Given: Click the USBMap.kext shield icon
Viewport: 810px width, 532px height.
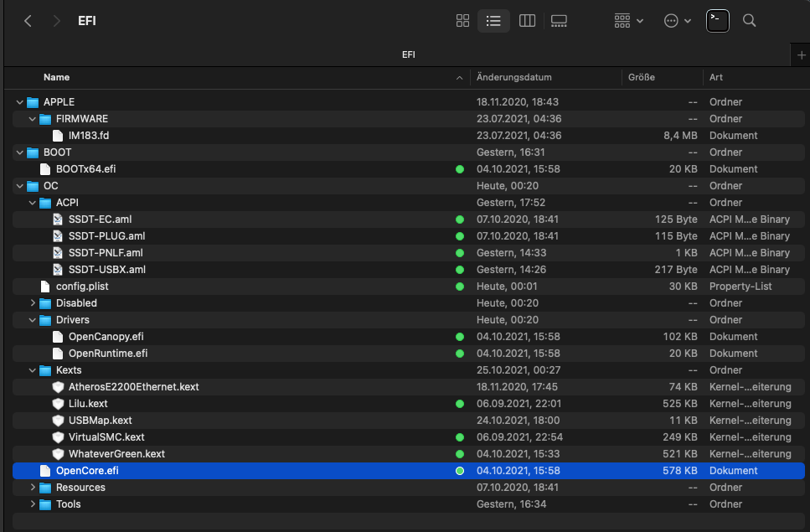Looking at the screenshot, I should point(58,421).
